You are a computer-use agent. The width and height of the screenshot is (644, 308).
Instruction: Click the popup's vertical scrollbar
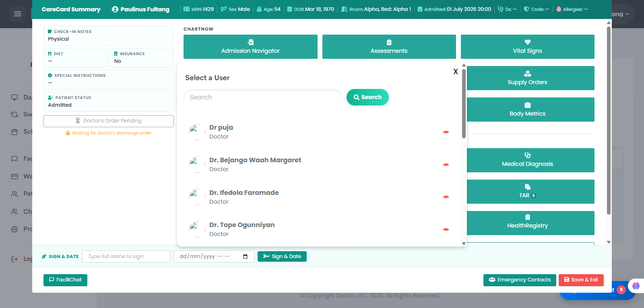464,104
